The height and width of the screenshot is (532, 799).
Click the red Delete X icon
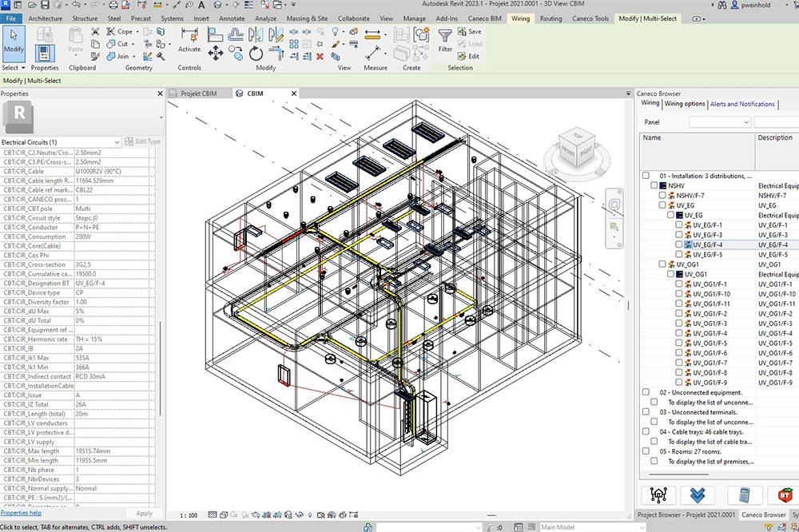click(320, 57)
